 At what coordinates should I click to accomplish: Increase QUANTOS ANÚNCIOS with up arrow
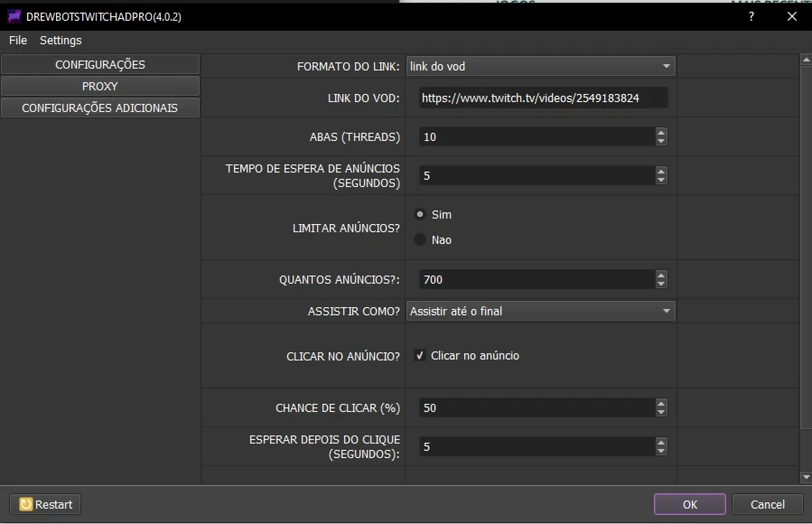pyautogui.click(x=661, y=275)
